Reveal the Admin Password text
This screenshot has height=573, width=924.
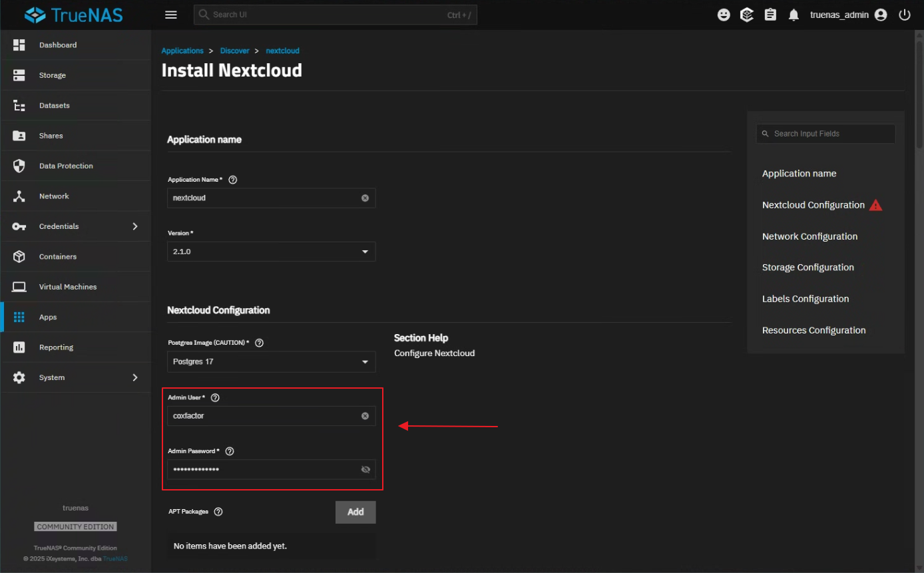pos(365,469)
